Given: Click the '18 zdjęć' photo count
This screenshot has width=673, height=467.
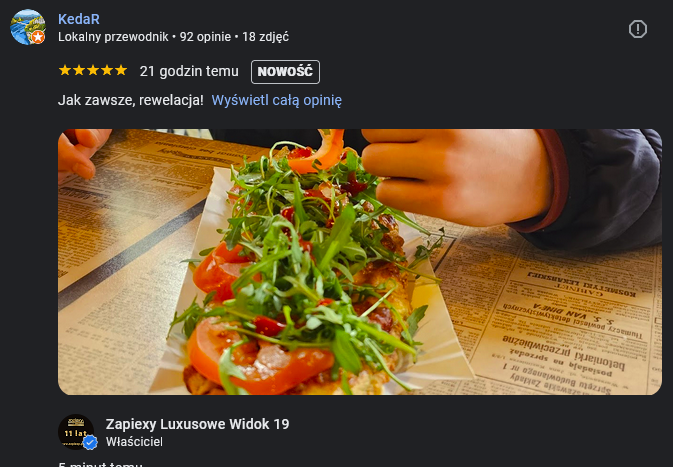Looking at the screenshot, I should point(265,37).
